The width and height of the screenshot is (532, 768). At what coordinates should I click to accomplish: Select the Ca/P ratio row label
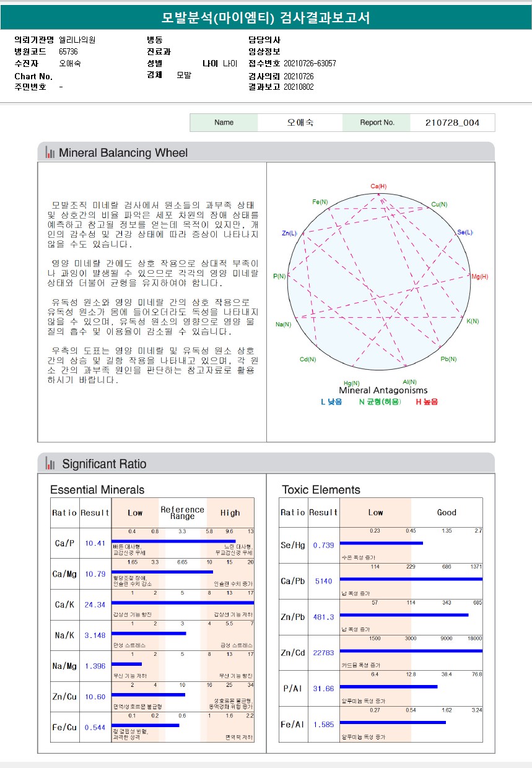pos(64,543)
